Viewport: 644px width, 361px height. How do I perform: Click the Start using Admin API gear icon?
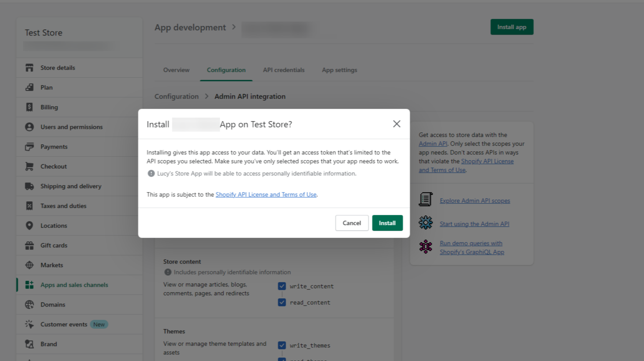426,223
